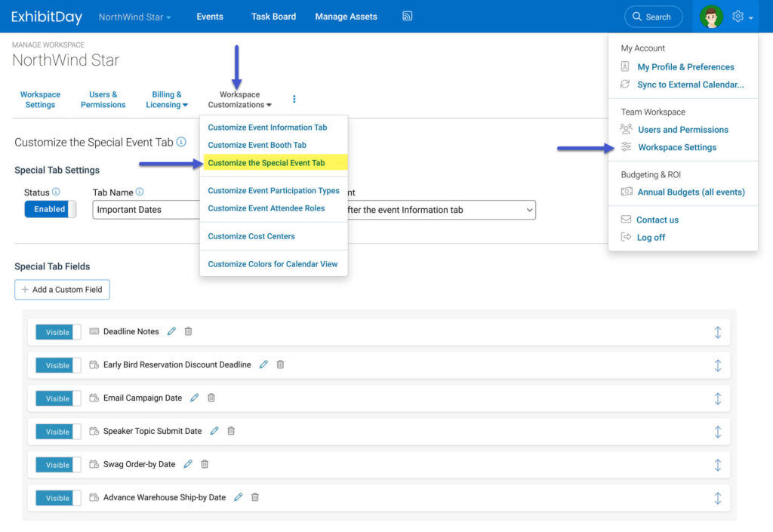Toggle visibility of Early Bird Reservation field
This screenshot has height=532, width=773.
pos(58,365)
